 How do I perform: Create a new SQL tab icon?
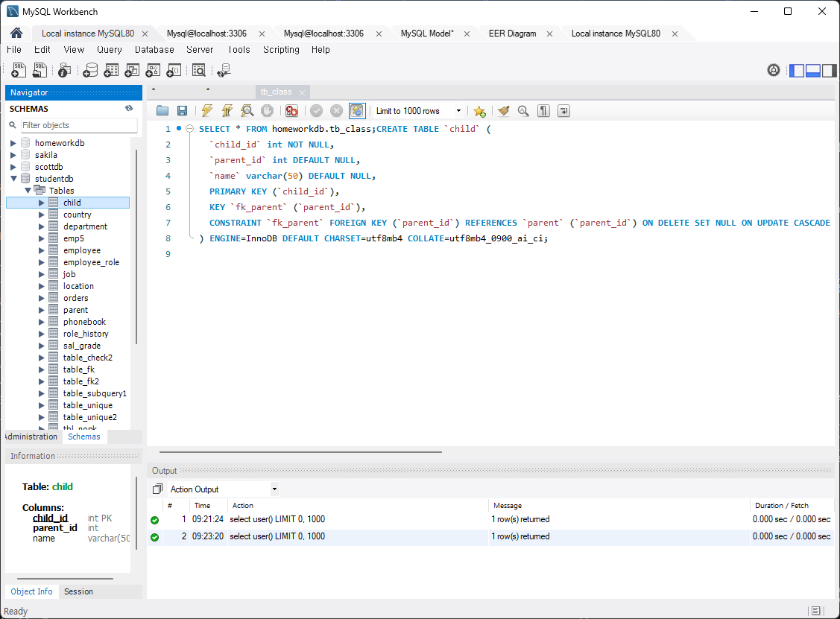(x=19, y=70)
